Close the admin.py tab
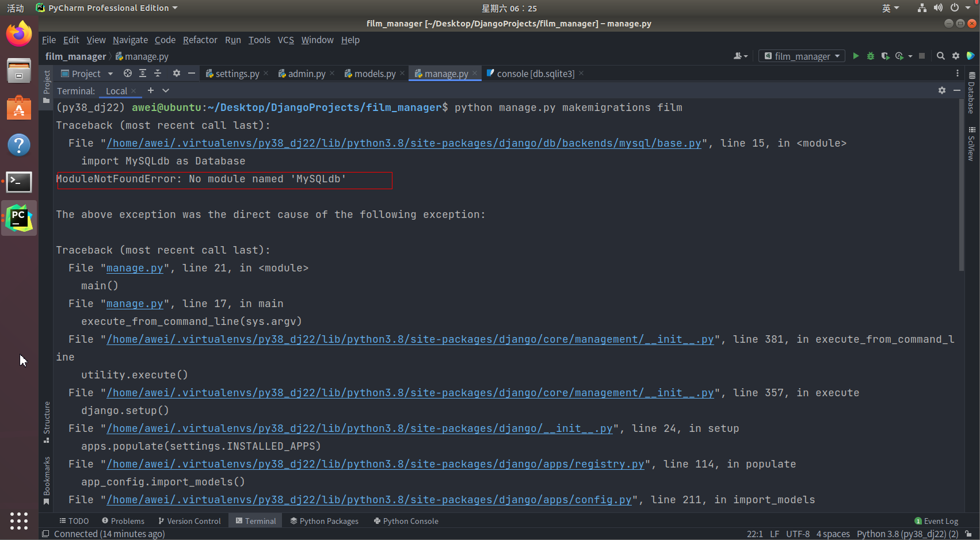The image size is (980, 540). [x=332, y=74]
